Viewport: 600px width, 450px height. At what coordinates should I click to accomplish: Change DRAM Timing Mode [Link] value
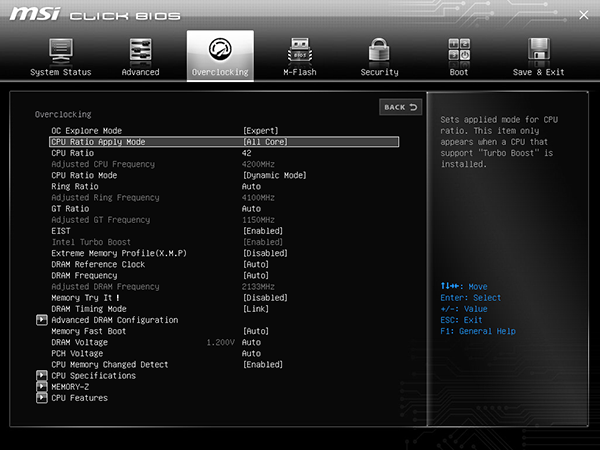[x=256, y=309]
